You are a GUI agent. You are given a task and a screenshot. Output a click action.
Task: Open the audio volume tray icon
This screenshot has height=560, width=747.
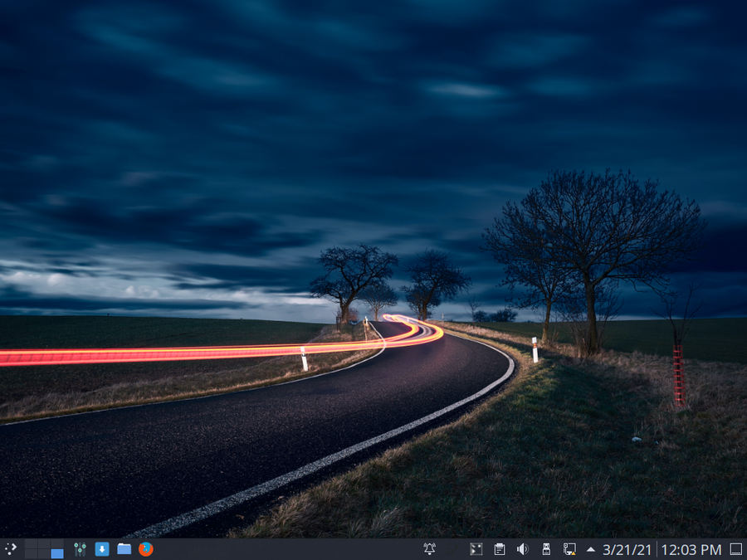point(523,549)
